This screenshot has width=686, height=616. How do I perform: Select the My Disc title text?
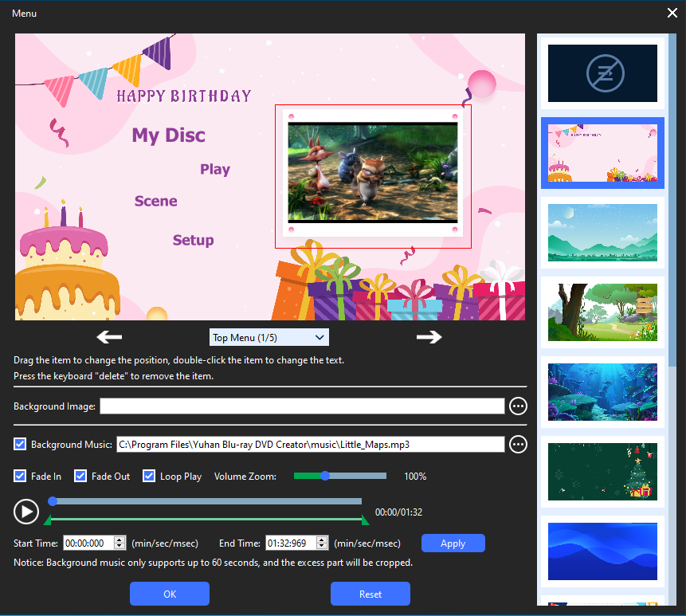[168, 135]
